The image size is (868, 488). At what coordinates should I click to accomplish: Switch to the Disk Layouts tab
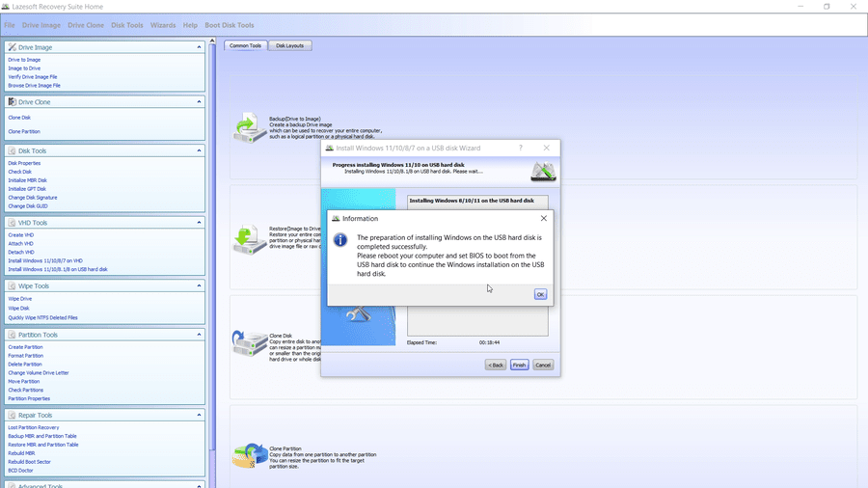[x=290, y=45]
